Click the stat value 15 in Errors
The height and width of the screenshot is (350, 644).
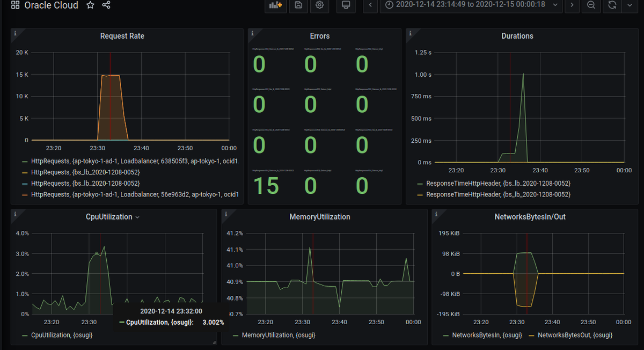pyautogui.click(x=266, y=186)
